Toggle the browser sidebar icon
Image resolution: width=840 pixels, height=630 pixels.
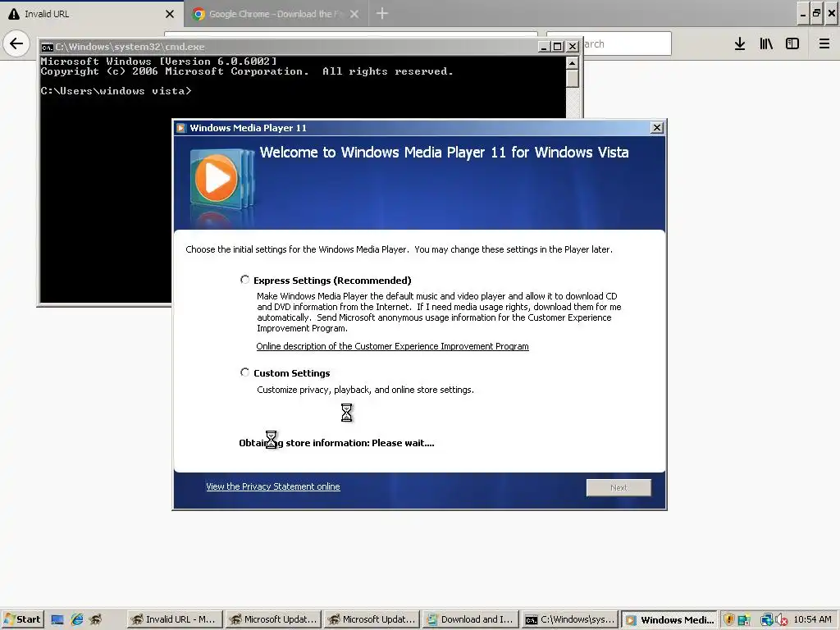click(792, 44)
